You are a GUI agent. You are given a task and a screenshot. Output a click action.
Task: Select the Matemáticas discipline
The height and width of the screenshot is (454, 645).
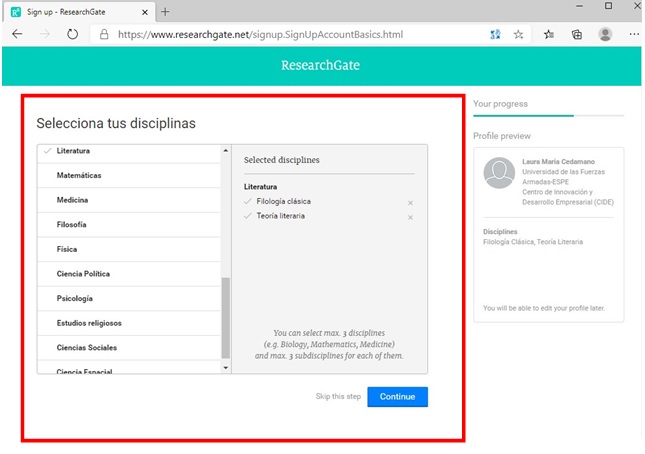[x=79, y=176]
